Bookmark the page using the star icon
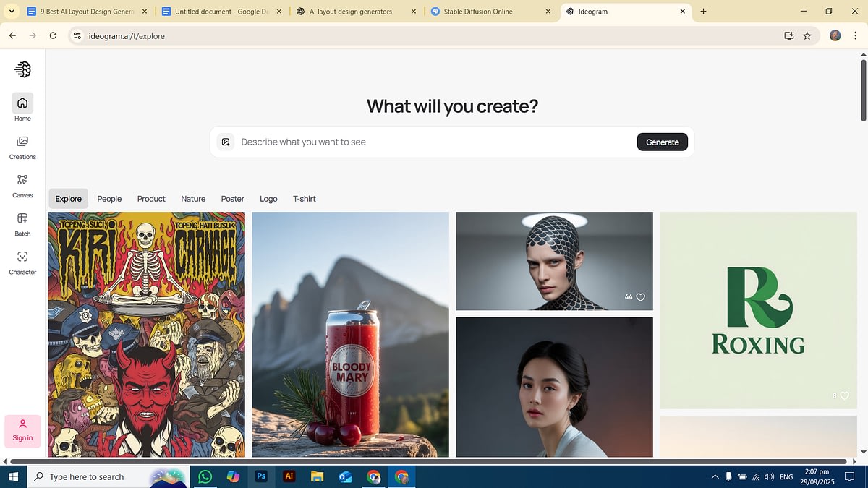868x488 pixels. tap(808, 35)
